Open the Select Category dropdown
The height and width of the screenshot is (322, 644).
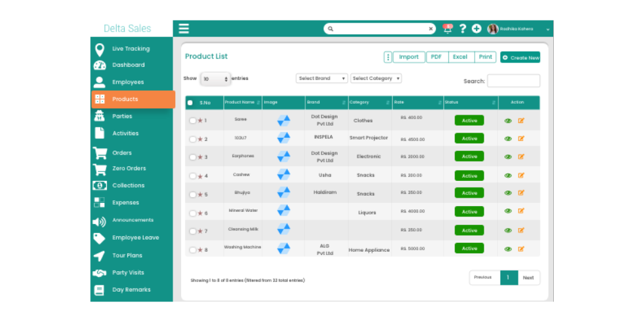click(376, 79)
